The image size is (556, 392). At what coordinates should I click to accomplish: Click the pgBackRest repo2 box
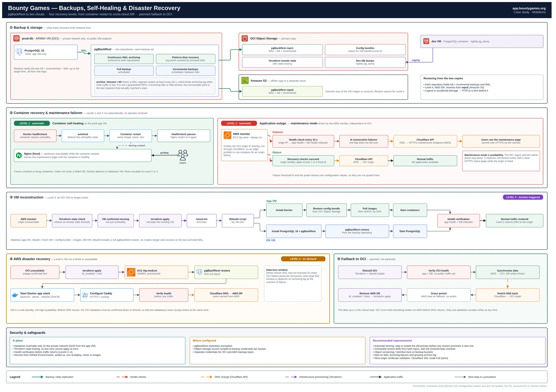[282, 91]
